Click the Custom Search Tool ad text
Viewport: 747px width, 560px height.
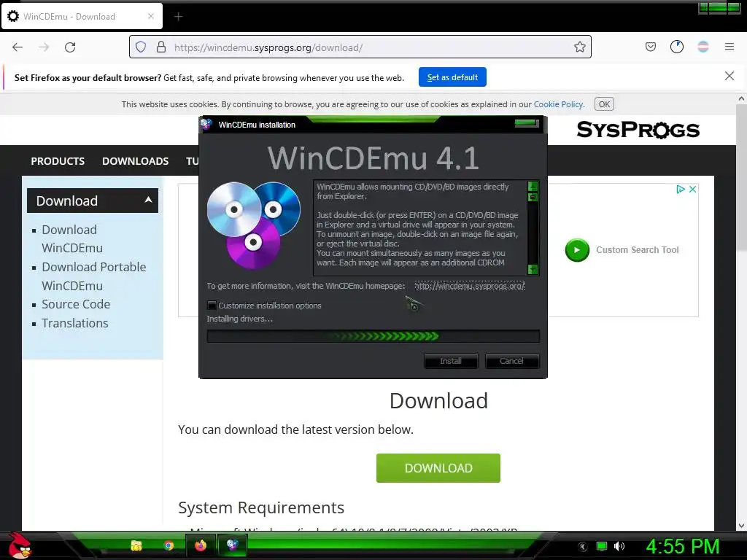(x=638, y=250)
